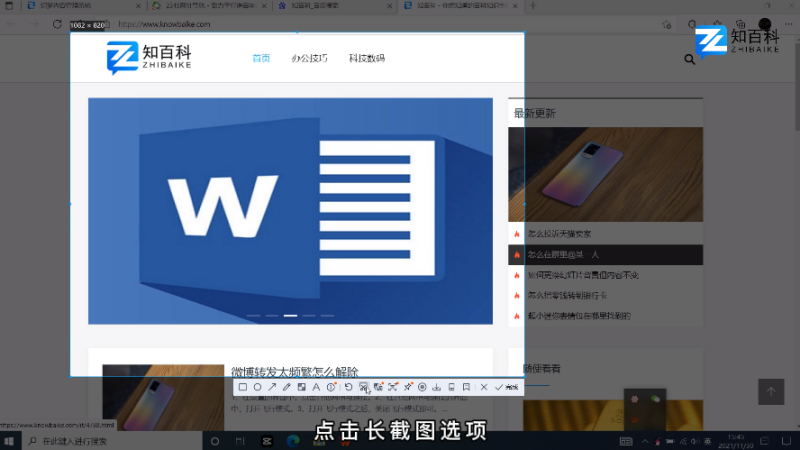
Task: Click the 最新更新 section heading
Action: click(x=535, y=113)
